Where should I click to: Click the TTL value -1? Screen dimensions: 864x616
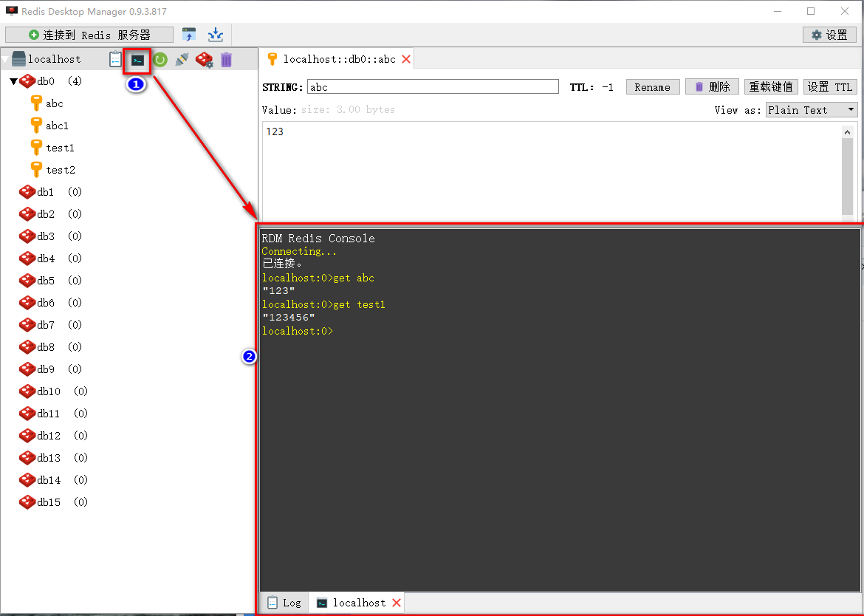click(608, 87)
